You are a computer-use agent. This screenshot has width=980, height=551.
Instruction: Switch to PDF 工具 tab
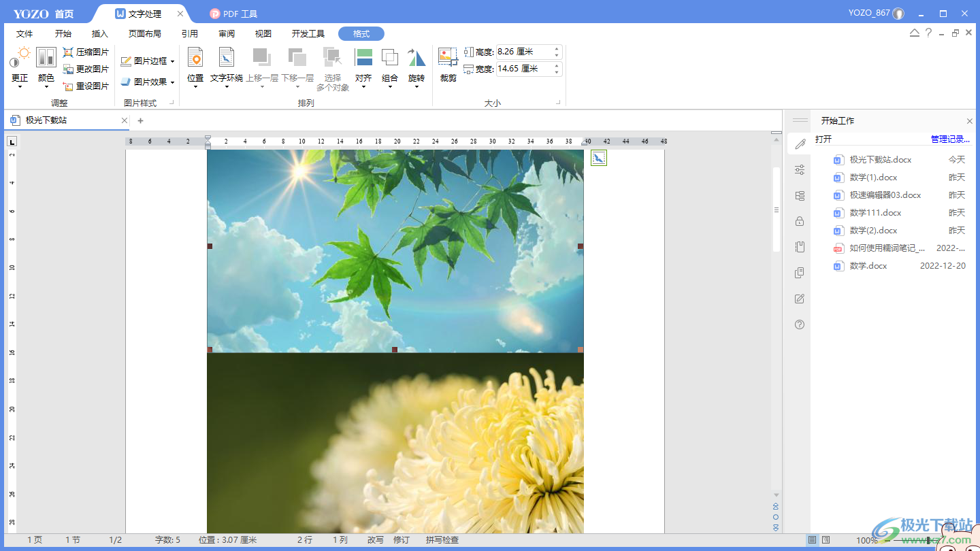[233, 14]
